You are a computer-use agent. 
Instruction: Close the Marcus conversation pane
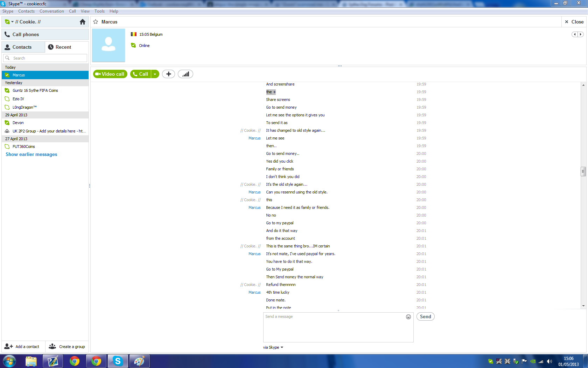tap(574, 22)
